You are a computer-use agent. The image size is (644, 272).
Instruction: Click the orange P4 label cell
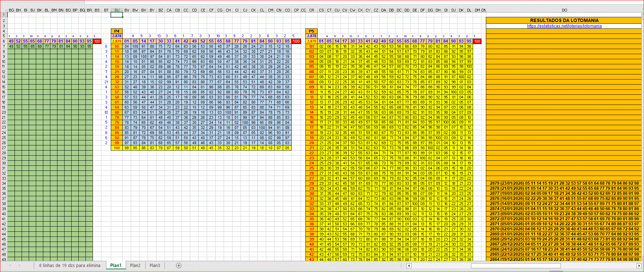(117, 31)
